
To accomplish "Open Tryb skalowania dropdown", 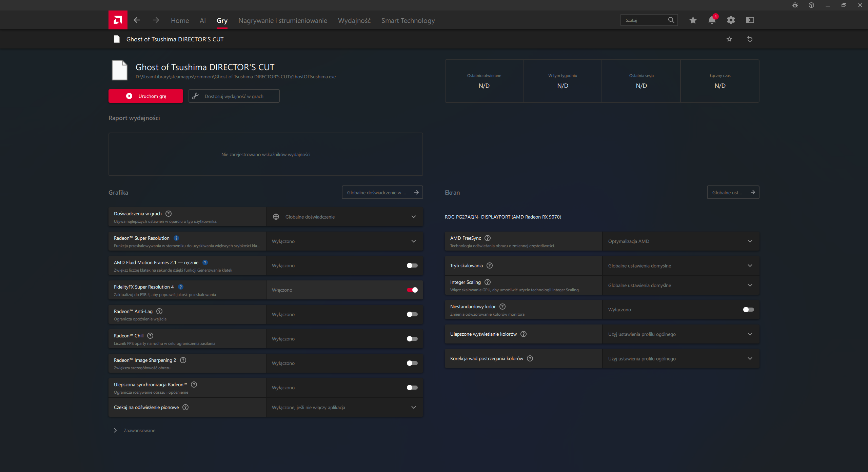I will point(681,265).
